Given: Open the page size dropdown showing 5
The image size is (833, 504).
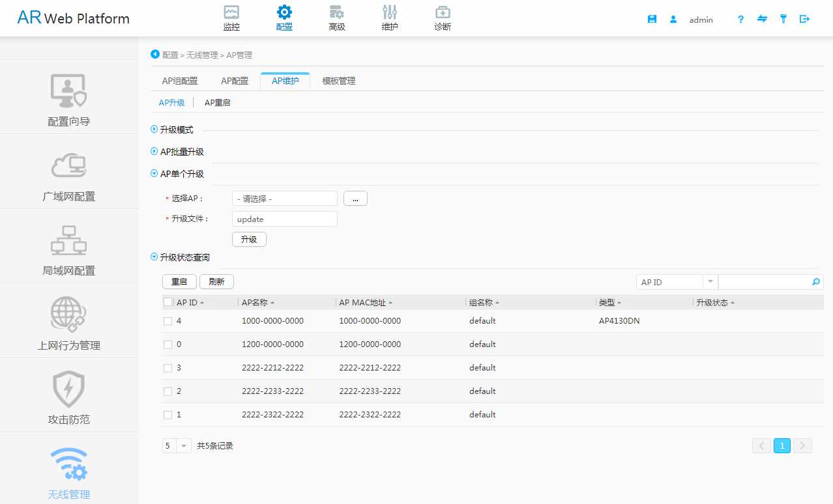Looking at the screenshot, I should (184, 446).
